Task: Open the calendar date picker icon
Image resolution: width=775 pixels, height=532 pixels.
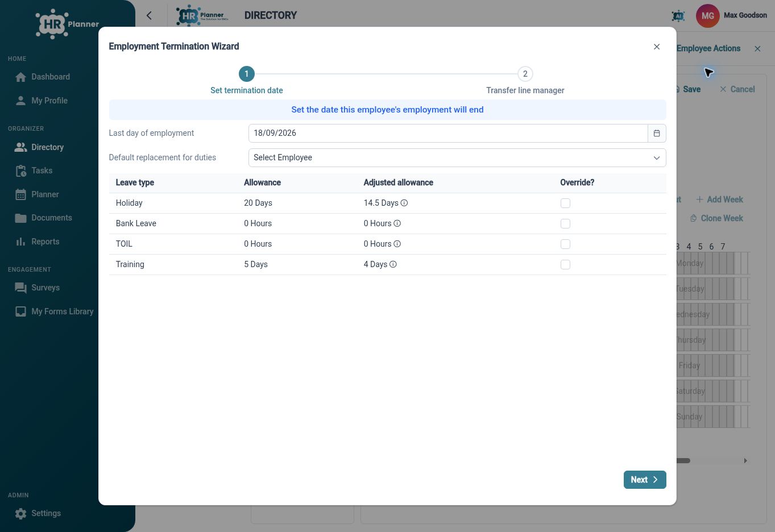Action: [657, 133]
